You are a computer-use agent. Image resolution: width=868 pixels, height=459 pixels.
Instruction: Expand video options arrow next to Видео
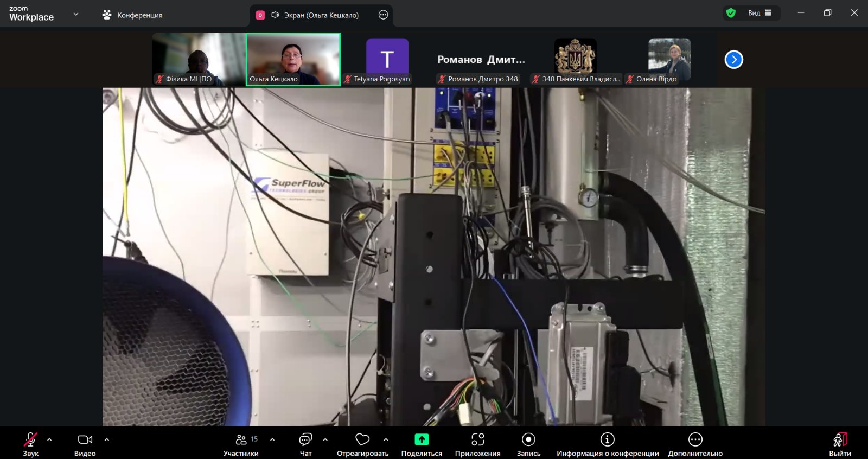[107, 439]
